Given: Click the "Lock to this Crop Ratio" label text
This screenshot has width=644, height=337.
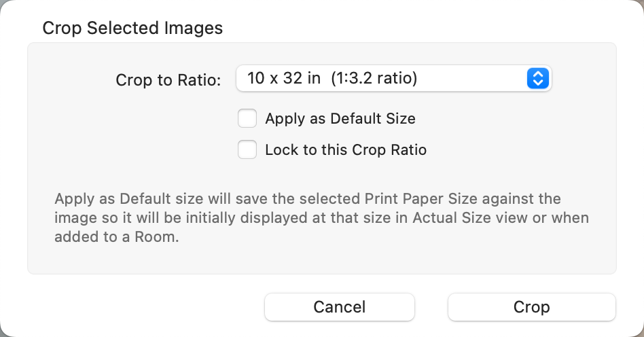Looking at the screenshot, I should [345, 149].
